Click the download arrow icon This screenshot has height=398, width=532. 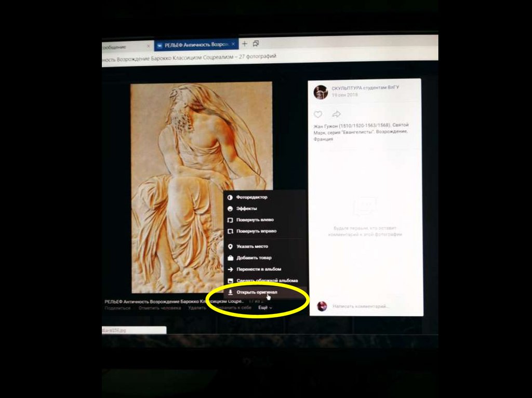(230, 292)
